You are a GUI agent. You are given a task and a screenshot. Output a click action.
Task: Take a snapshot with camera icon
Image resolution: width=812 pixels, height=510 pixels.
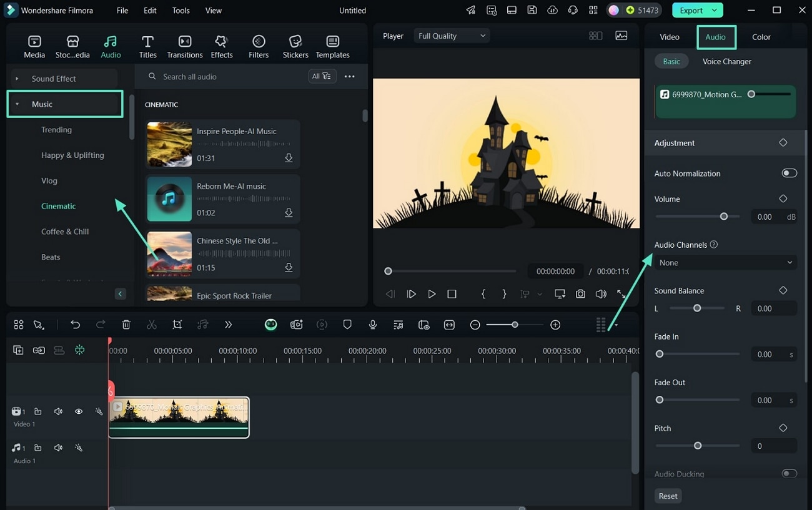point(580,294)
